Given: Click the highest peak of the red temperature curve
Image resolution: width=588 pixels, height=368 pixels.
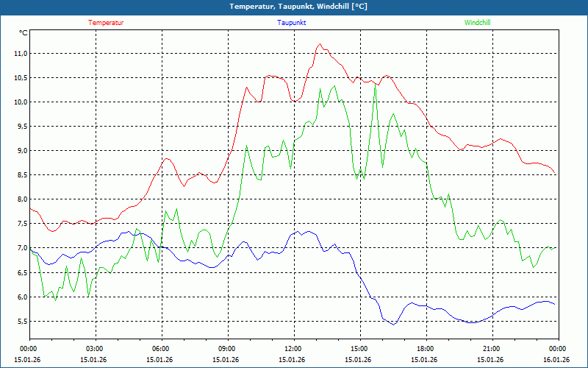Looking at the screenshot, I should point(320,44).
